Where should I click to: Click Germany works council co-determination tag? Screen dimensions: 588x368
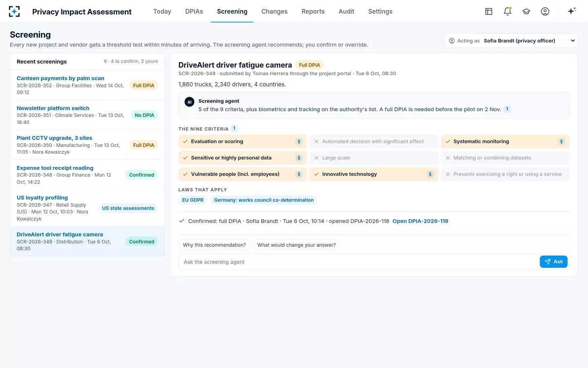264,200
